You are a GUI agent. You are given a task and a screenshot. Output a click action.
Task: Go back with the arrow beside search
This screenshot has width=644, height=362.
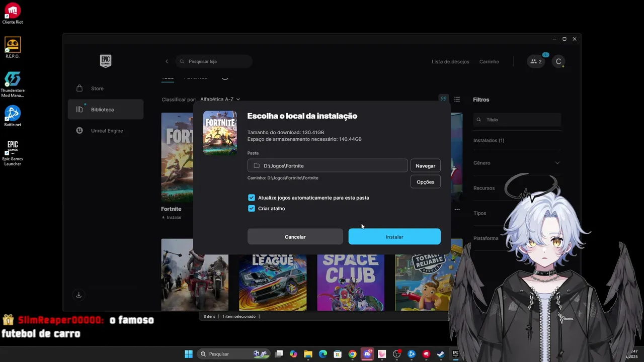pyautogui.click(x=167, y=61)
